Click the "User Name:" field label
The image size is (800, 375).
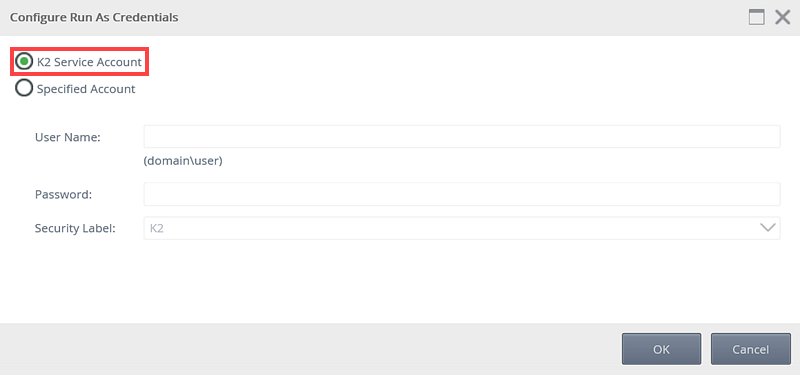[68, 137]
